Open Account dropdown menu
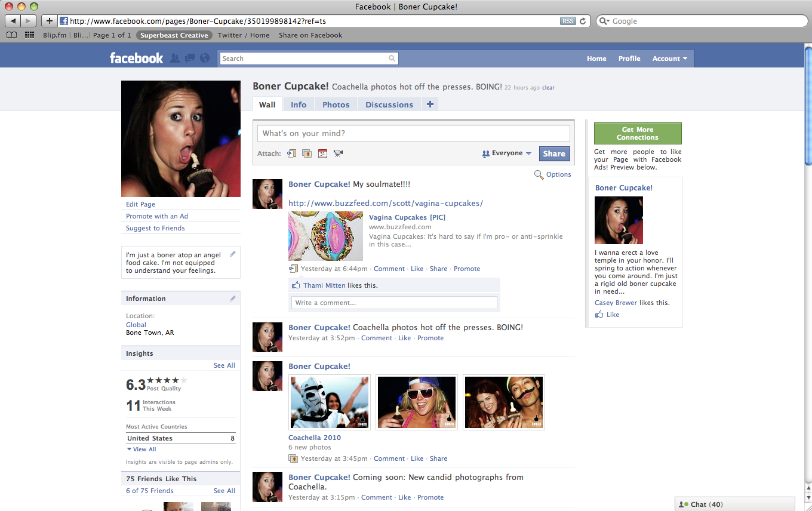The width and height of the screenshot is (812, 511). click(x=669, y=59)
